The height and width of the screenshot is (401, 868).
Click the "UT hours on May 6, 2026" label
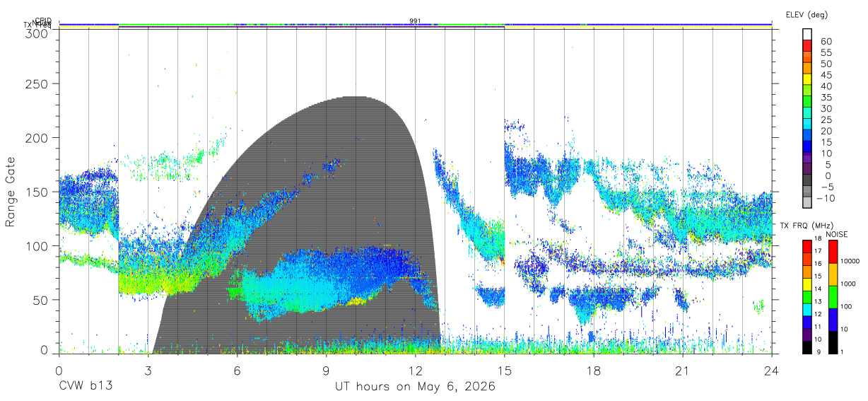[415, 387]
